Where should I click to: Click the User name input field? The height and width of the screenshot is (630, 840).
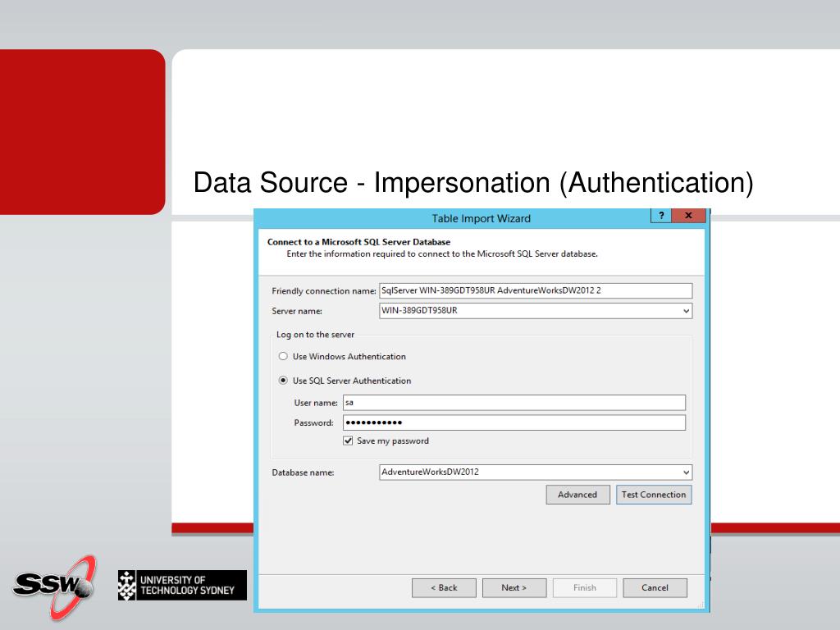click(x=514, y=402)
